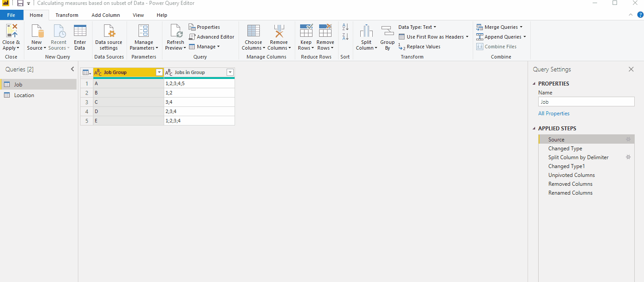
Task: Close the Query Settings pane
Action: (631, 69)
